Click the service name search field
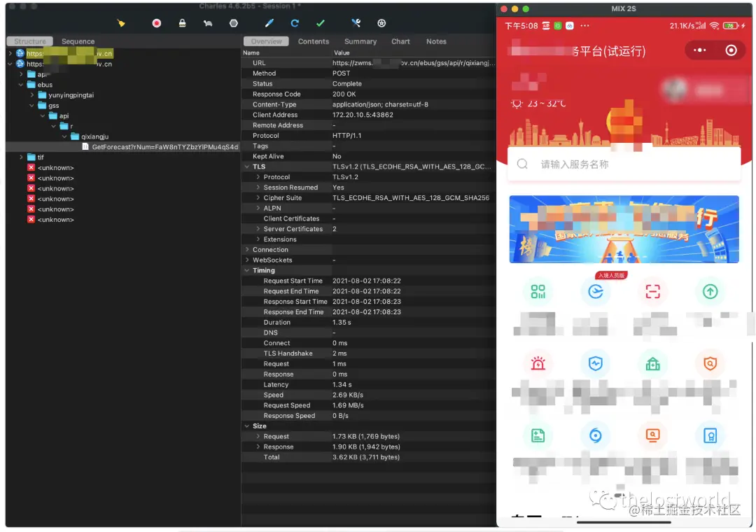Viewport: 756px width, 532px height. (x=624, y=164)
